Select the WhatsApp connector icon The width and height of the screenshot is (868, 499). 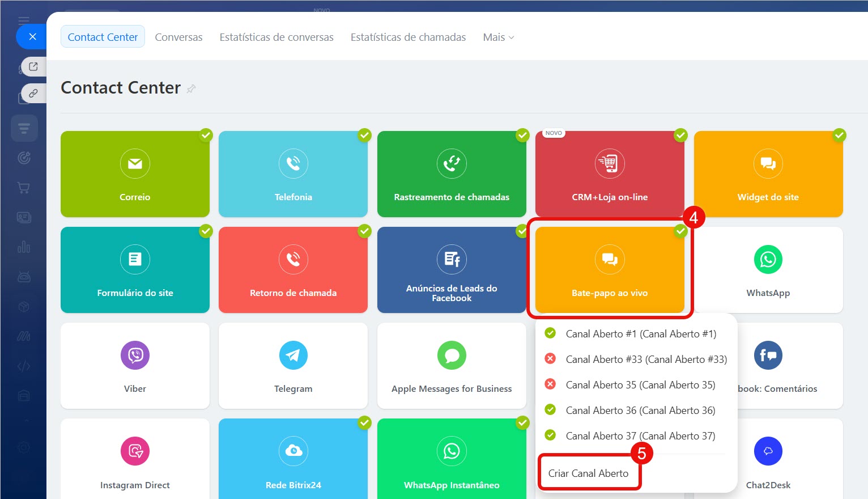(768, 260)
